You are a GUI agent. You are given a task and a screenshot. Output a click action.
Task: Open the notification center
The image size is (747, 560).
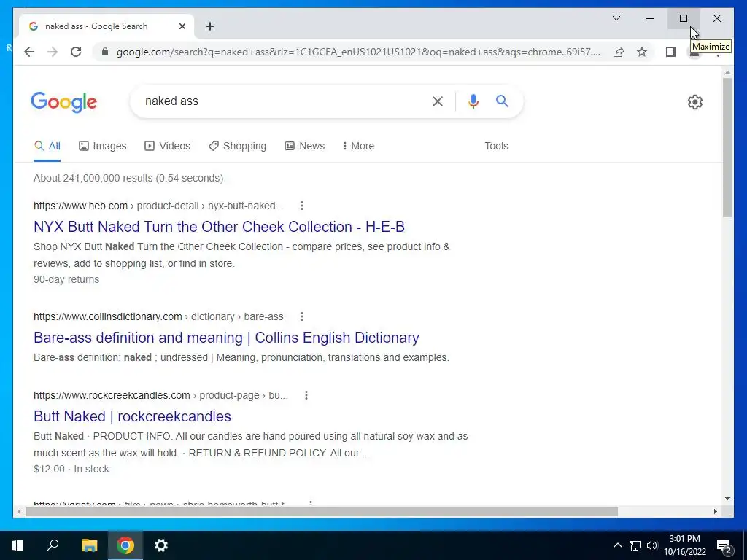coord(724,546)
